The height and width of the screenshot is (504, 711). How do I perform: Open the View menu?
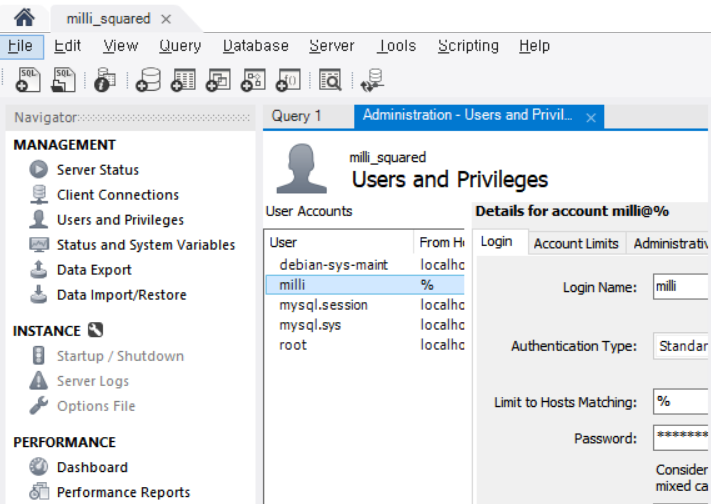[x=121, y=46]
